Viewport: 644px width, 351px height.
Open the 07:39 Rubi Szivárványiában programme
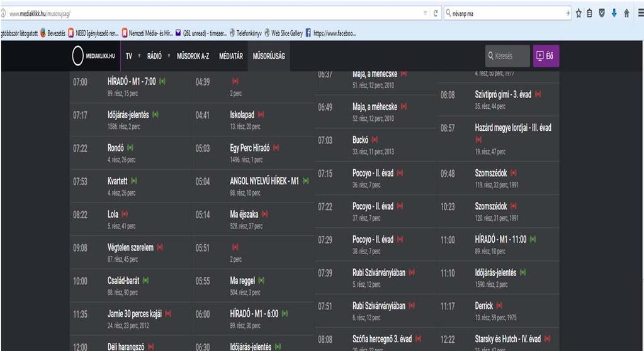pos(379,272)
